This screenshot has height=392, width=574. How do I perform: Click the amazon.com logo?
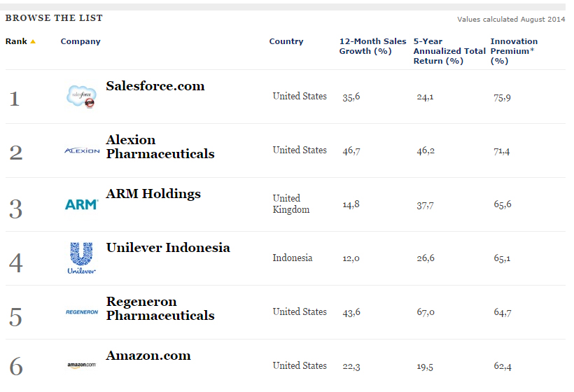(82, 365)
